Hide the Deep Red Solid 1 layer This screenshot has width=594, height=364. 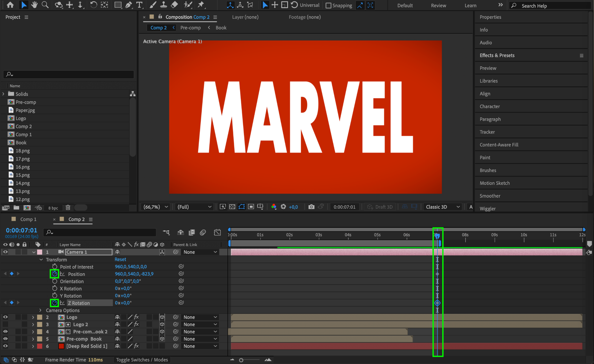click(5, 346)
